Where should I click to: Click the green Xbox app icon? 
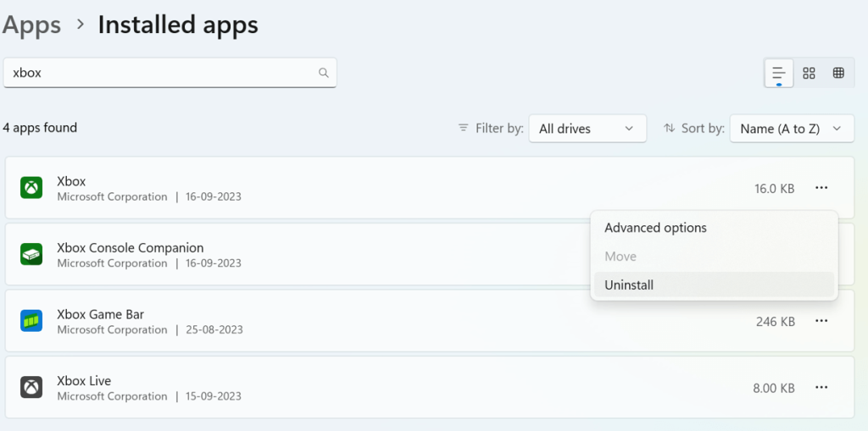click(31, 188)
